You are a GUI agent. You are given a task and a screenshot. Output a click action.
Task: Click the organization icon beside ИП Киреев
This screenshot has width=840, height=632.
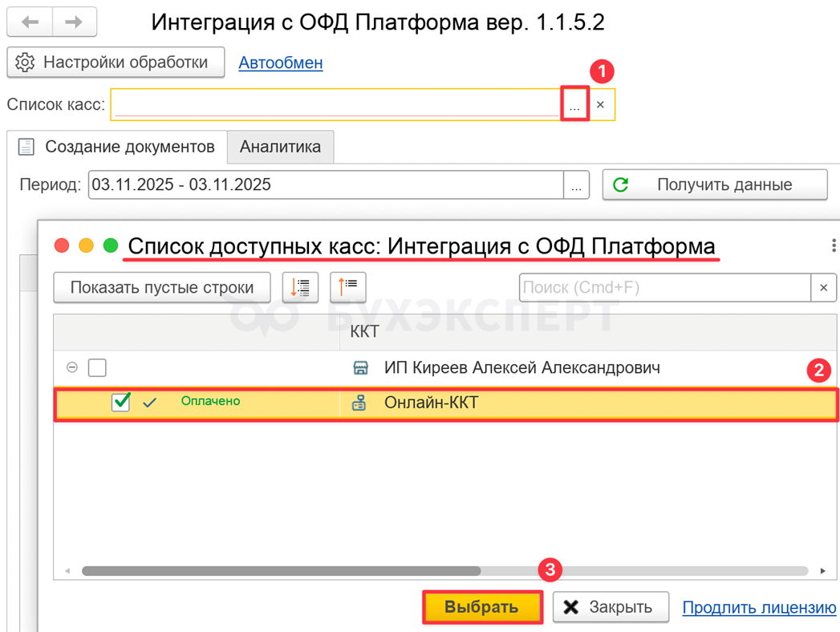360,368
